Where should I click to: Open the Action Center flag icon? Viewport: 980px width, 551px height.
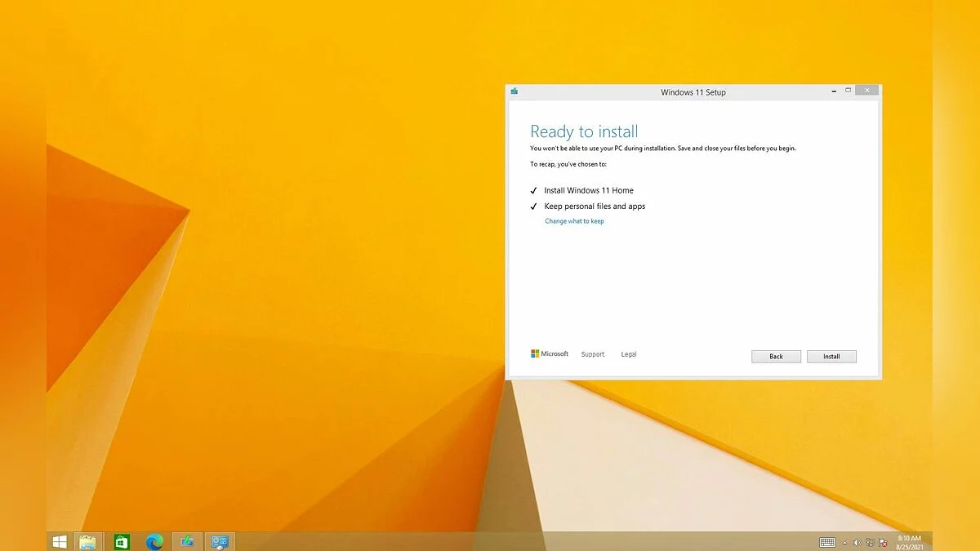pyautogui.click(x=883, y=542)
